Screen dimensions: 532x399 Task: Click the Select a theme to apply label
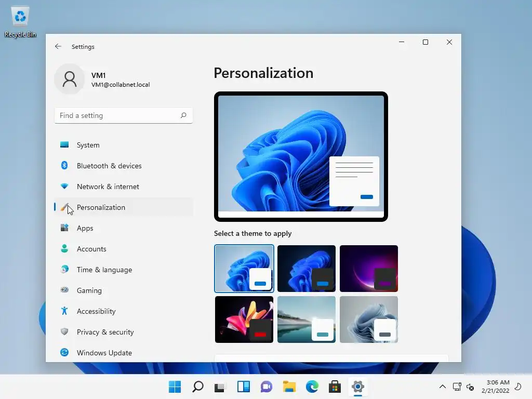253,233
